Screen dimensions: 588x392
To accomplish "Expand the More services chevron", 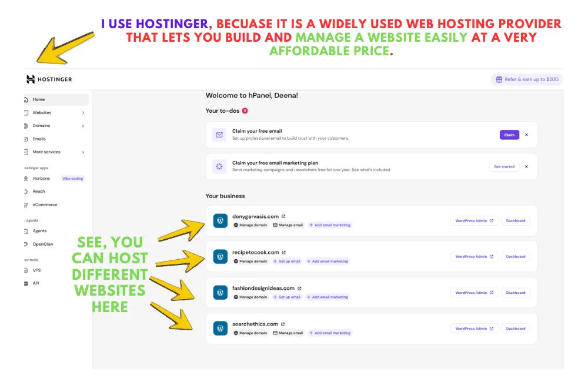I will [83, 152].
